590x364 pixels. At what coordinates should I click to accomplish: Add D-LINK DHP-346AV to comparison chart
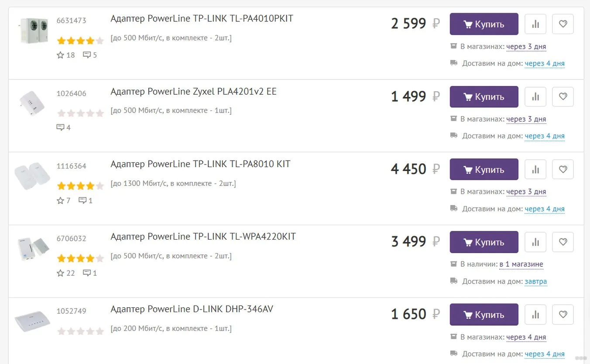tap(535, 314)
